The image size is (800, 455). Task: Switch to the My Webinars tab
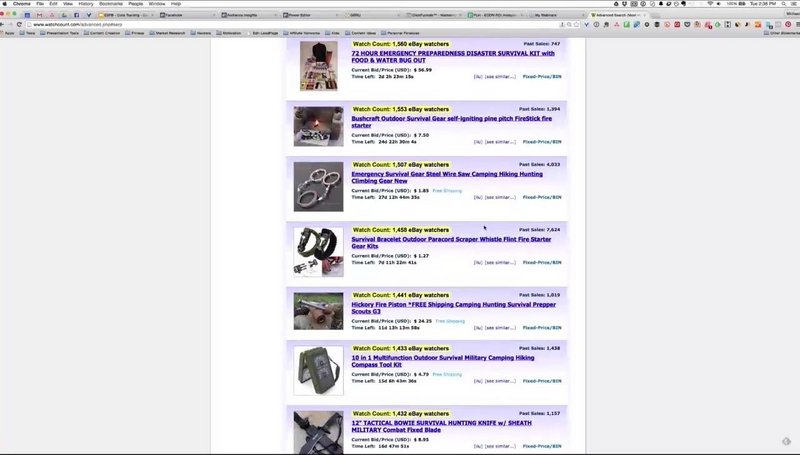[x=556, y=15]
